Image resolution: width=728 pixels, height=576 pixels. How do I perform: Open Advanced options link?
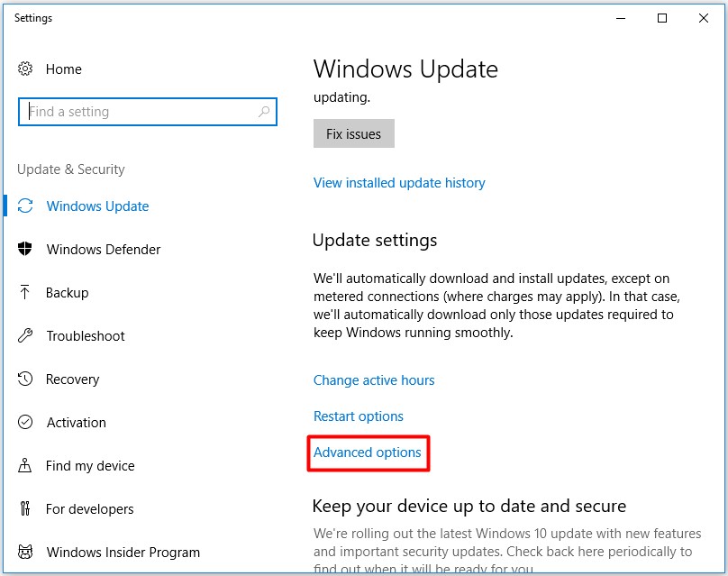click(368, 453)
